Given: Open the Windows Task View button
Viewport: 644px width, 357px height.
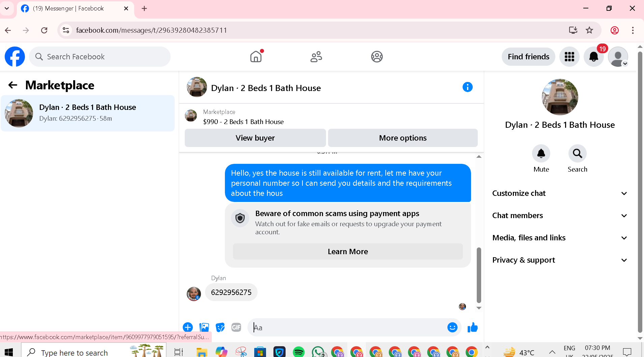Looking at the screenshot, I should tap(179, 352).
